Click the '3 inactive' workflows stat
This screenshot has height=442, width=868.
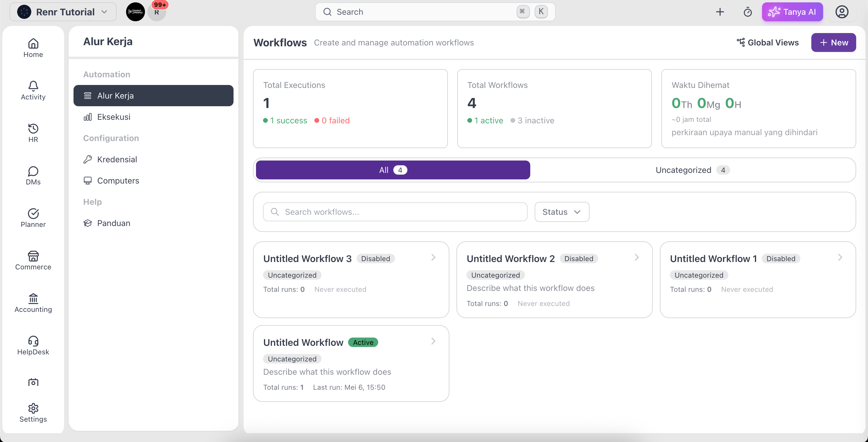[x=532, y=120]
